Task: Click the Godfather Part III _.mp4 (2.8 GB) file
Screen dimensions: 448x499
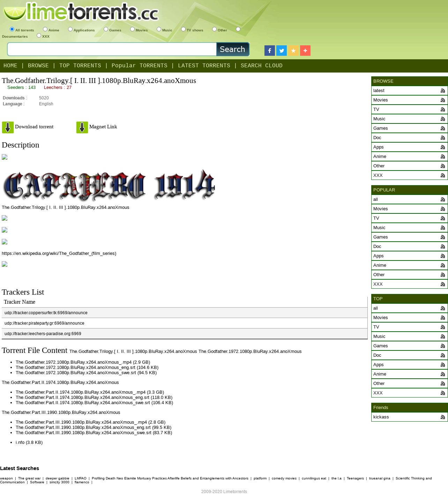Action: pos(90,422)
